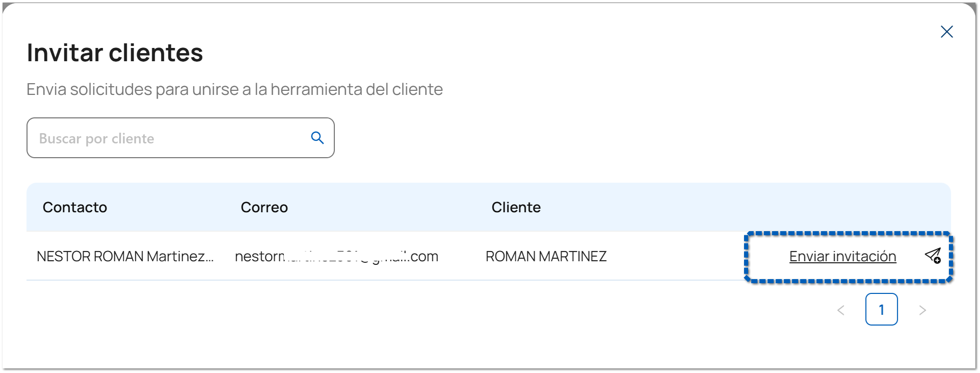Select page 1 in pagination
This screenshot has height=373, width=980.
coord(881,310)
